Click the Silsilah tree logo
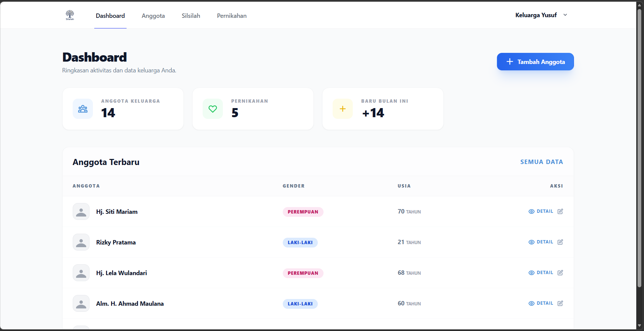Image resolution: width=644 pixels, height=331 pixels. point(70,15)
